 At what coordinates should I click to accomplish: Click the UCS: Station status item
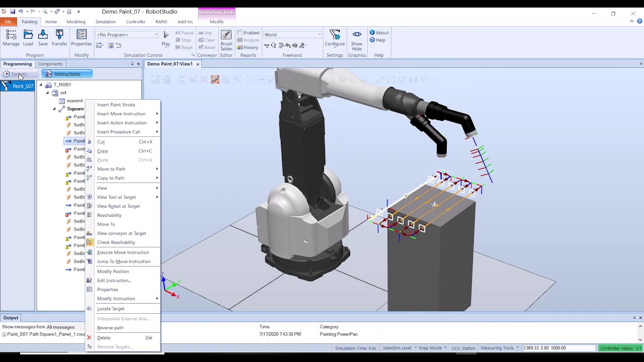pyautogui.click(x=464, y=348)
